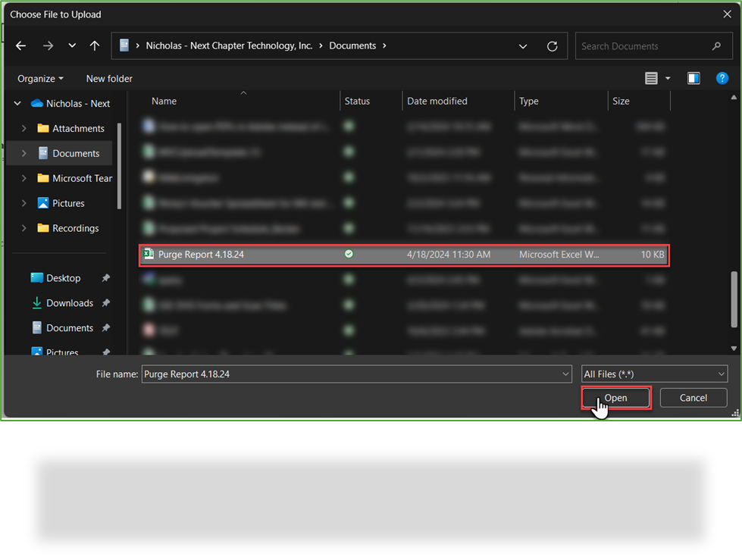742x560 pixels.
Task: Click the pin icon beside Downloads
Action: tap(106, 303)
